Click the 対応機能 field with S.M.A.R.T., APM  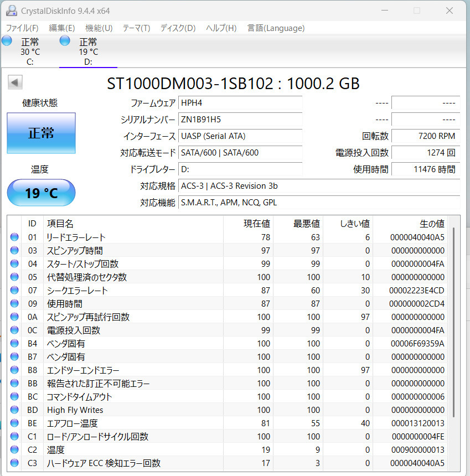(x=319, y=203)
